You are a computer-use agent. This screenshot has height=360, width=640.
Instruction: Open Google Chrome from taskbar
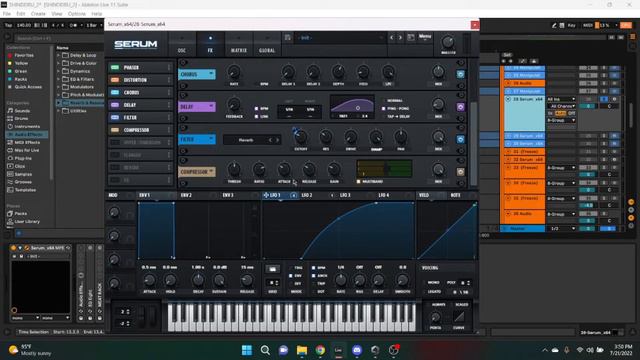click(320, 350)
